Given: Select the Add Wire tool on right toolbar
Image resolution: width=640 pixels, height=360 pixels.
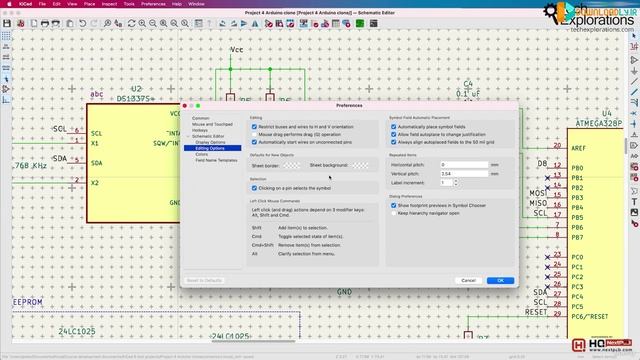Looking at the screenshot, I should (x=634, y=82).
